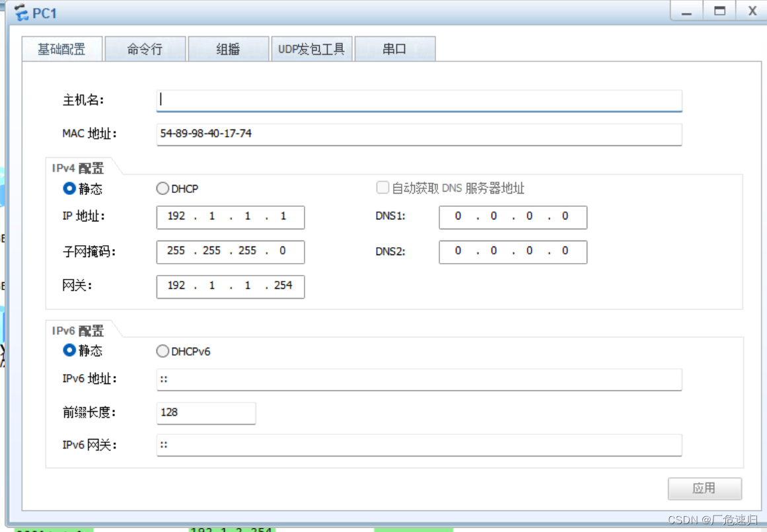This screenshot has height=532, width=767.
Task: Open the 组播 tab
Action: coord(228,48)
